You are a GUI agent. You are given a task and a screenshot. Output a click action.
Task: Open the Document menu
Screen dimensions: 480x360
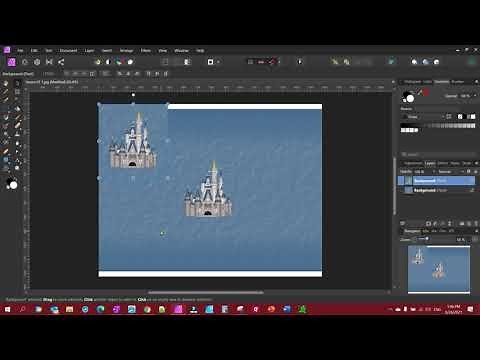point(68,51)
